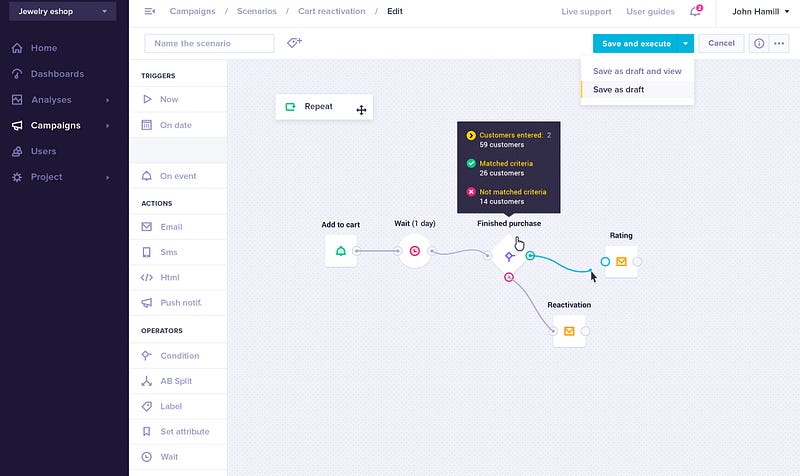
Task: Click the Cancel button
Action: coord(721,43)
